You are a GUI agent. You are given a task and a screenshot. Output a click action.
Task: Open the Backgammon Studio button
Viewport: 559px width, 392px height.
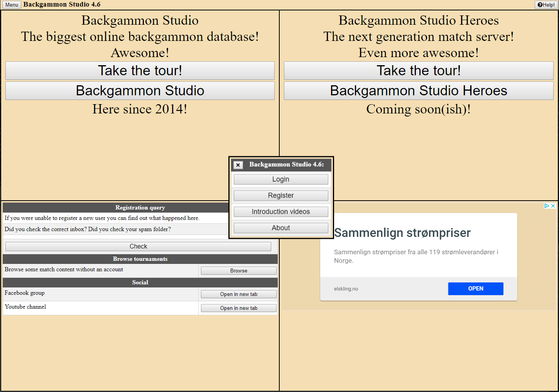click(x=140, y=91)
